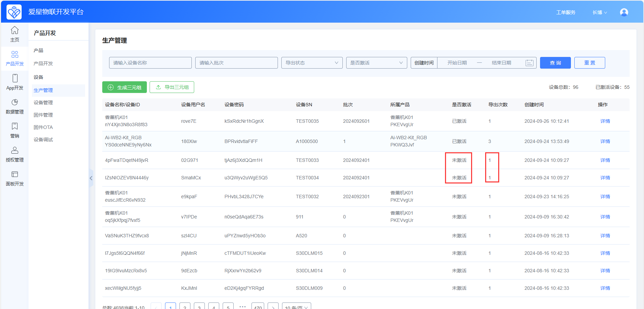Open 详情 for device TEST0034
Viewport: 644px width, 309px height.
[x=605, y=178]
